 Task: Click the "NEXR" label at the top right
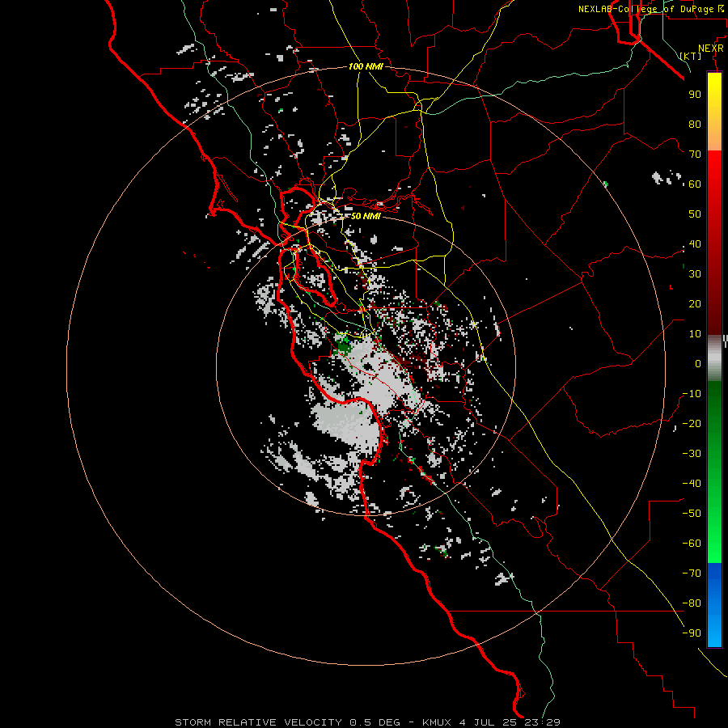point(711,49)
